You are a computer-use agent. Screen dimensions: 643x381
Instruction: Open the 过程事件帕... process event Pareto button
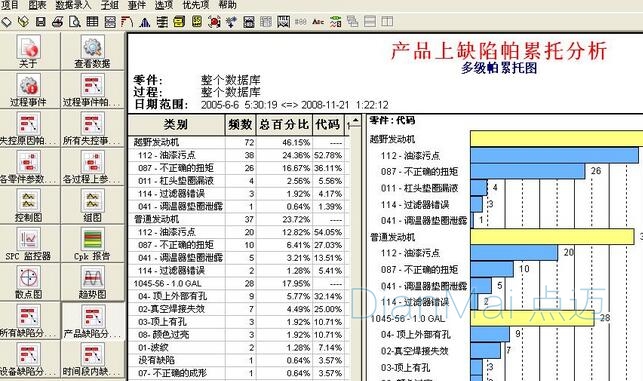[92, 89]
